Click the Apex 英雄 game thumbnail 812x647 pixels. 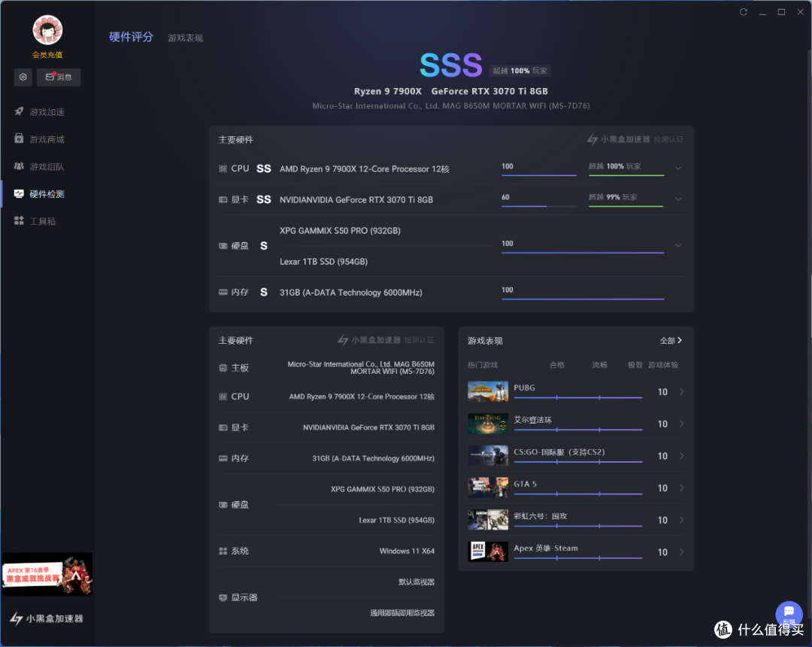point(488,552)
